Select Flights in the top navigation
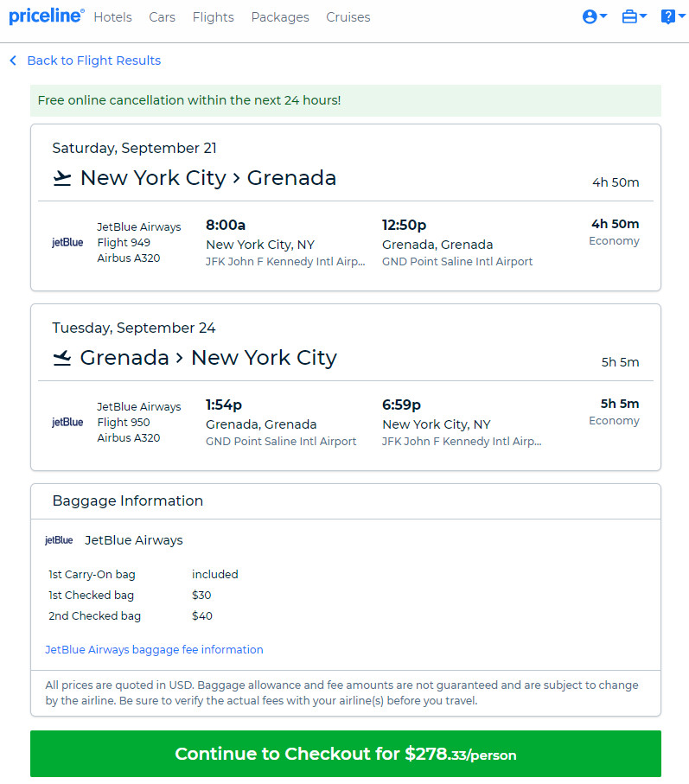 pos(213,17)
